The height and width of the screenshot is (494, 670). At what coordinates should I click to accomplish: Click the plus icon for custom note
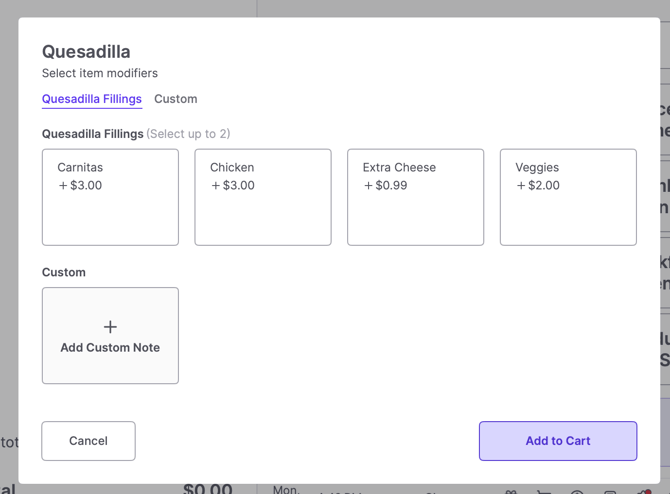110,326
